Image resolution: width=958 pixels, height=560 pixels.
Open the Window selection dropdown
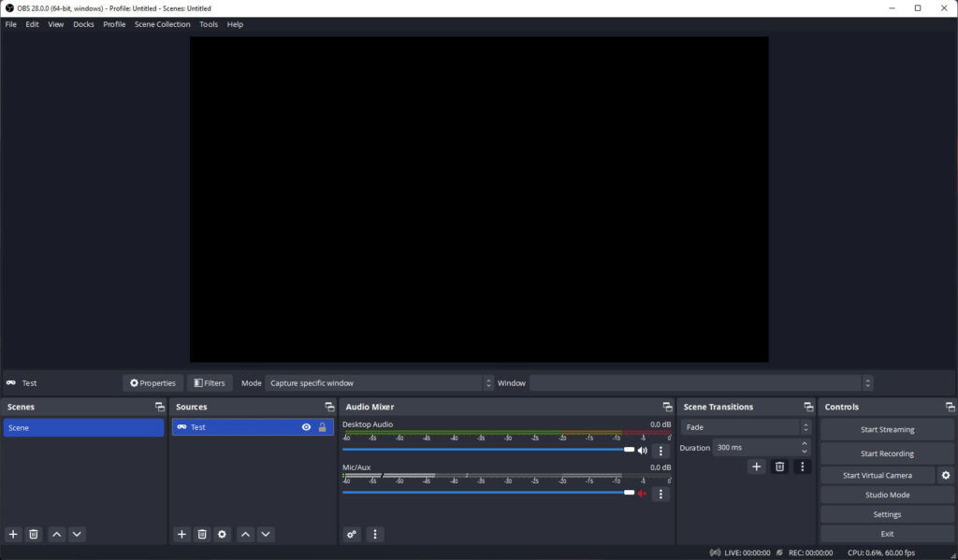(x=702, y=383)
